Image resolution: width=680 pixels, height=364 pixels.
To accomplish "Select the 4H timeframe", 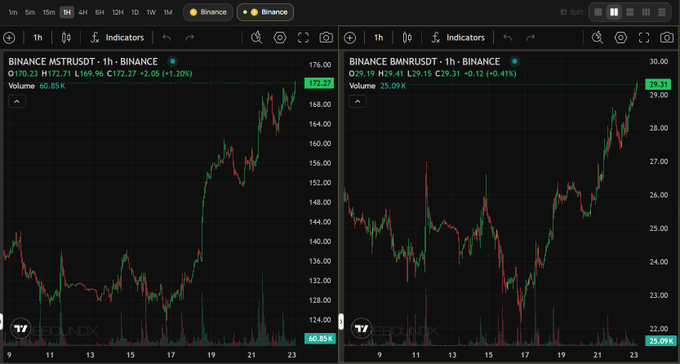I will [83, 12].
